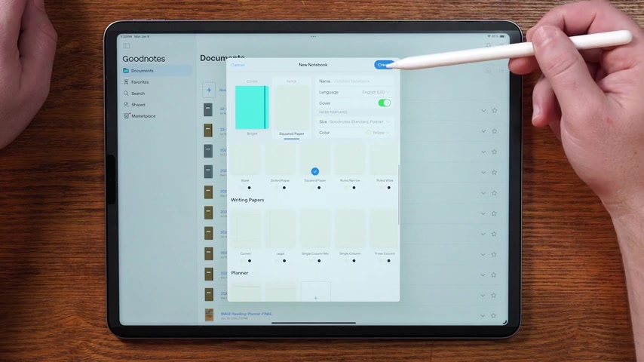Tap the blue checkmark on Squared Paper

pos(315,171)
